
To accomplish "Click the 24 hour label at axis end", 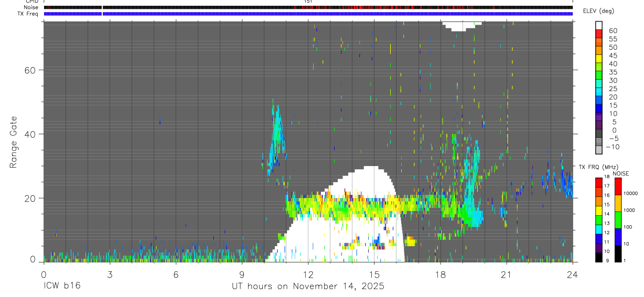I will 573,275.
